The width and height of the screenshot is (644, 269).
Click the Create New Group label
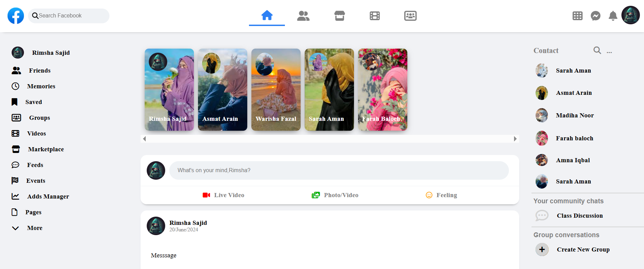pos(583,249)
